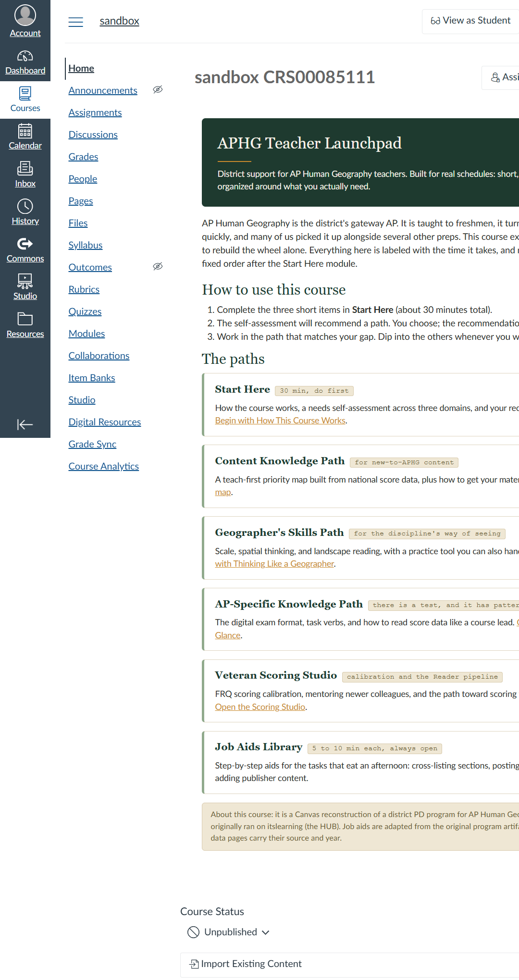
Task: Click the 'calibration and the Reader pipeline' tag
Action: tap(422, 677)
